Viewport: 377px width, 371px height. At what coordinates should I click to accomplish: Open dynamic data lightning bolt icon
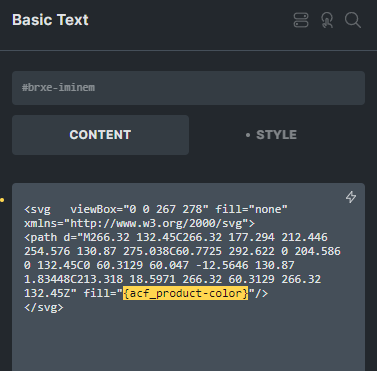coord(351,197)
